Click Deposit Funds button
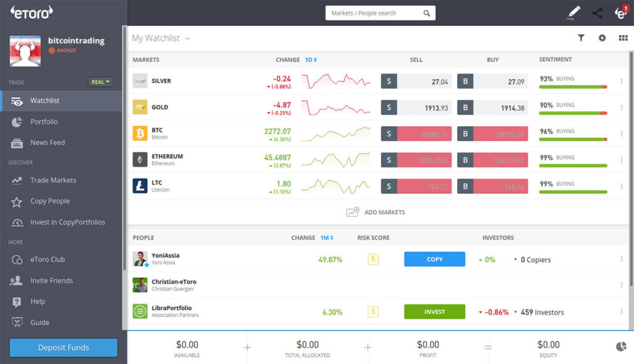The width and height of the screenshot is (634, 364). click(64, 348)
